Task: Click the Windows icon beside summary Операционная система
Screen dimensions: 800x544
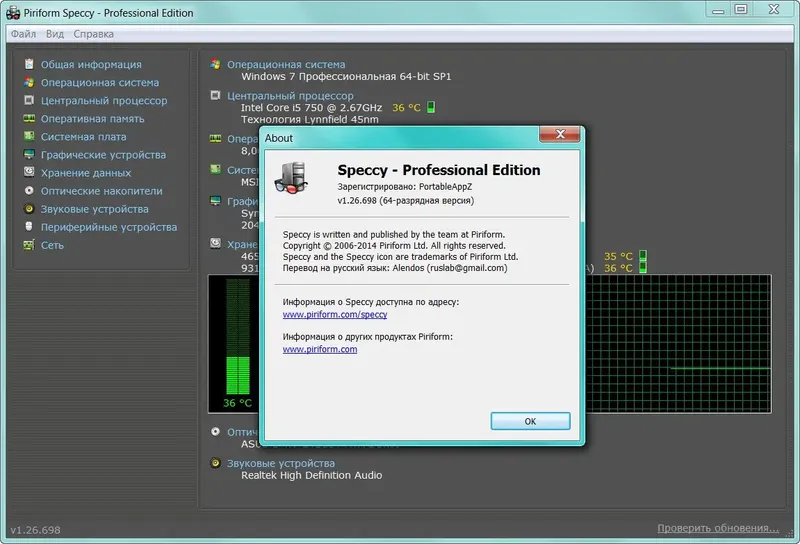Action: 215,64
